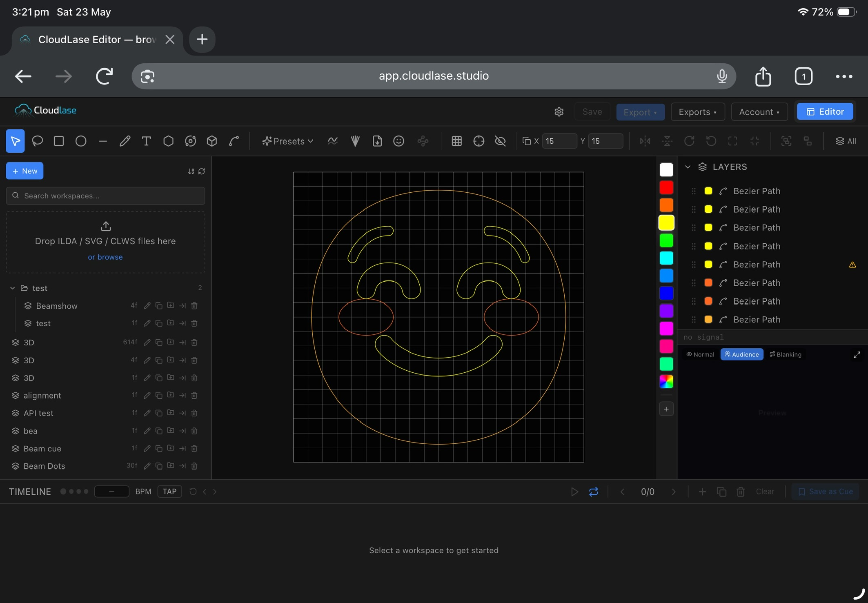Screen dimensions: 868x603
Task: Select the polygon hexagon tool
Action: click(168, 141)
